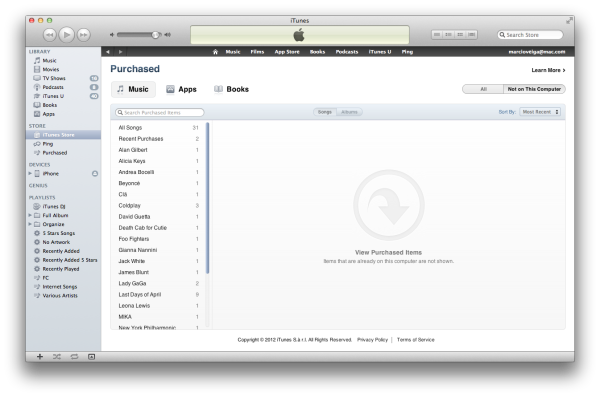Image resolution: width=600 pixels, height=397 pixels.
Task: Click the repeat icon in the bottom bar
Action: coord(74,356)
